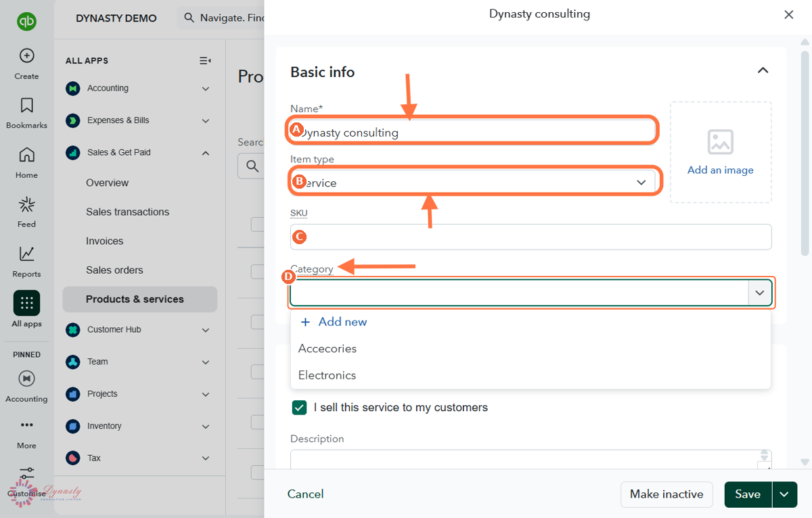Click the Inventory app icon
This screenshot has height=518, width=812.
[72, 426]
